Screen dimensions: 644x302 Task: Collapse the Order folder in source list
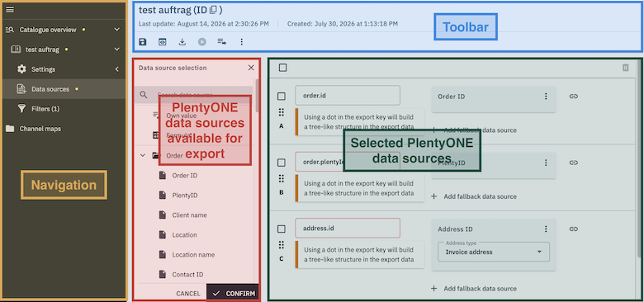(x=143, y=155)
